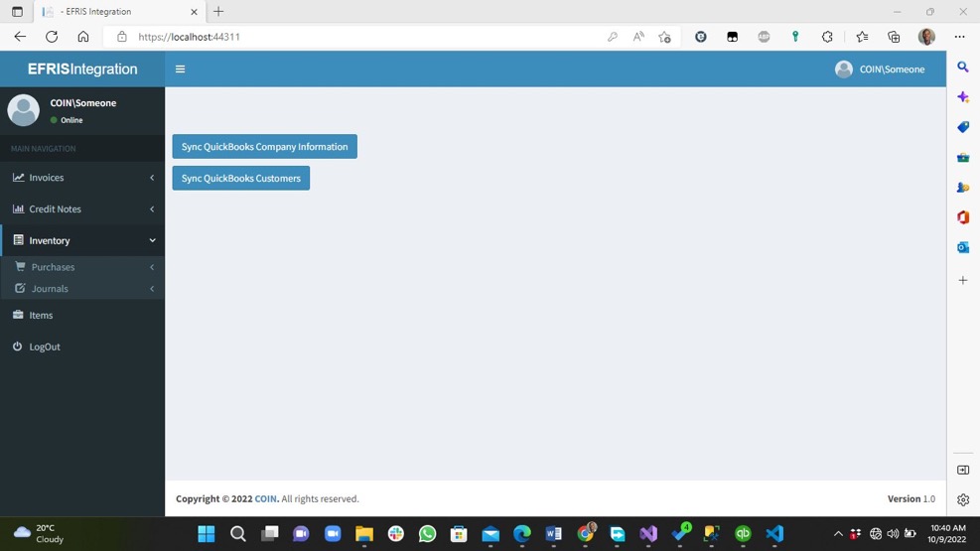Open a new browser tab
The height and width of the screenshot is (551, 980).
tap(218, 11)
